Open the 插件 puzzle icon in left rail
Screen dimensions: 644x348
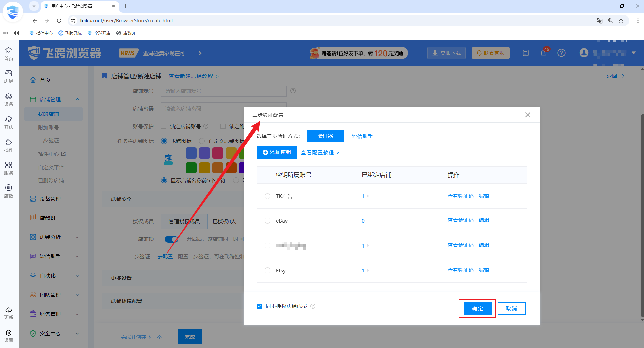[9, 145]
